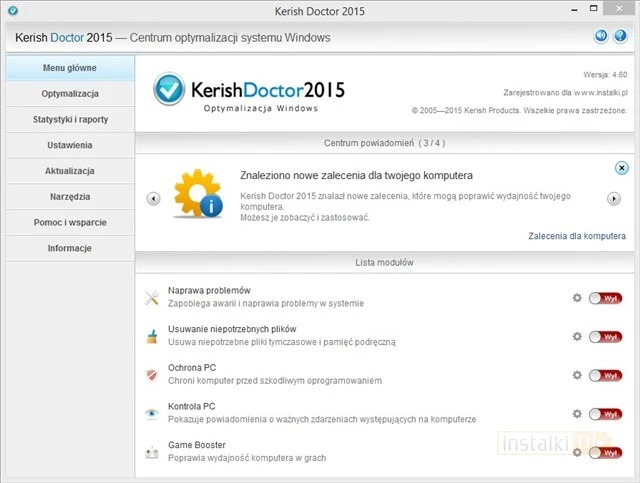Turn on the Ochrona PC switch
Screen dimensions: 640x483
(x=604, y=375)
